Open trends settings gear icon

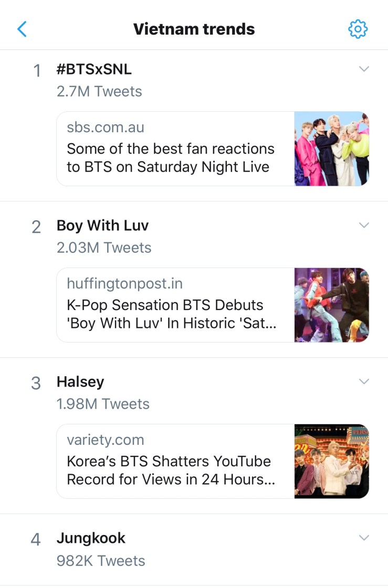tap(358, 29)
